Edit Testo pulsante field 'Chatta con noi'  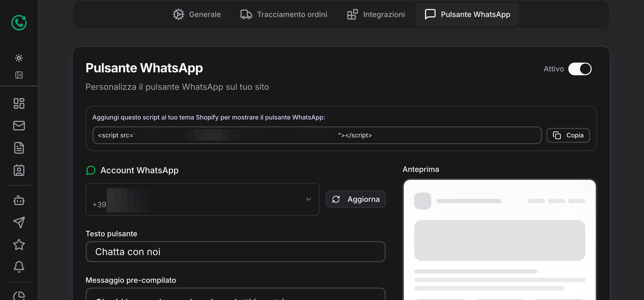[x=235, y=252]
